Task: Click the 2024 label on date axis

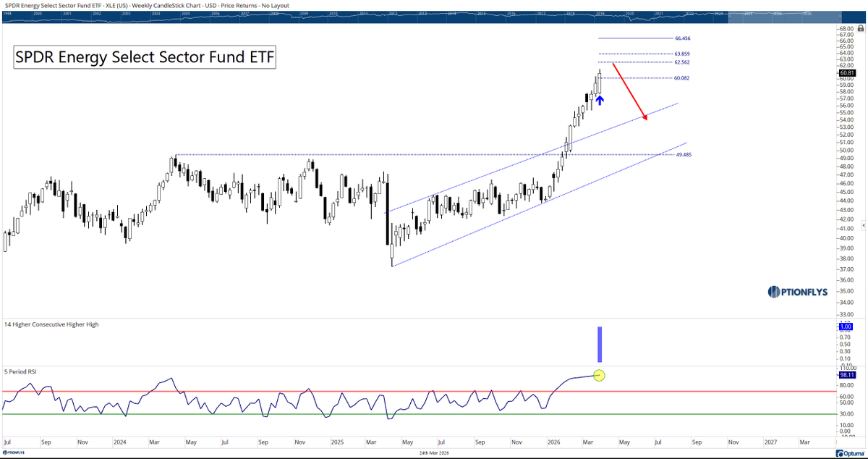Action: pos(121,441)
